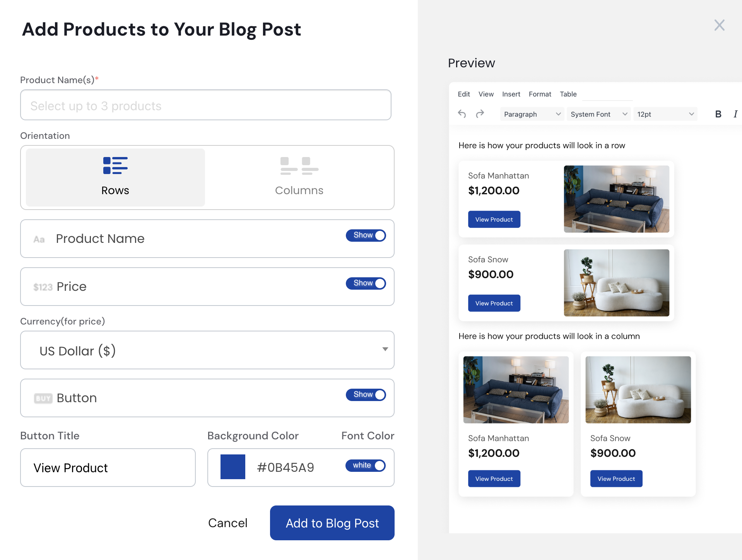
Task: Click the Cancel button
Action: pyautogui.click(x=227, y=523)
